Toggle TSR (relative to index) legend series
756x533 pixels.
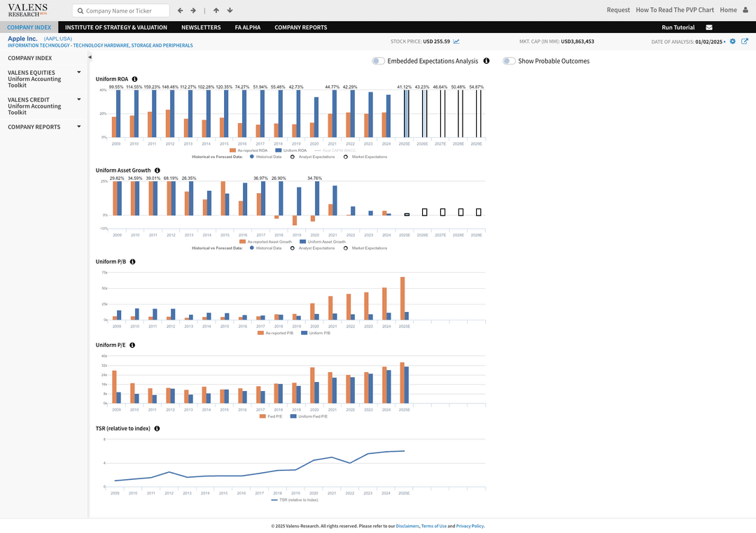click(x=295, y=499)
